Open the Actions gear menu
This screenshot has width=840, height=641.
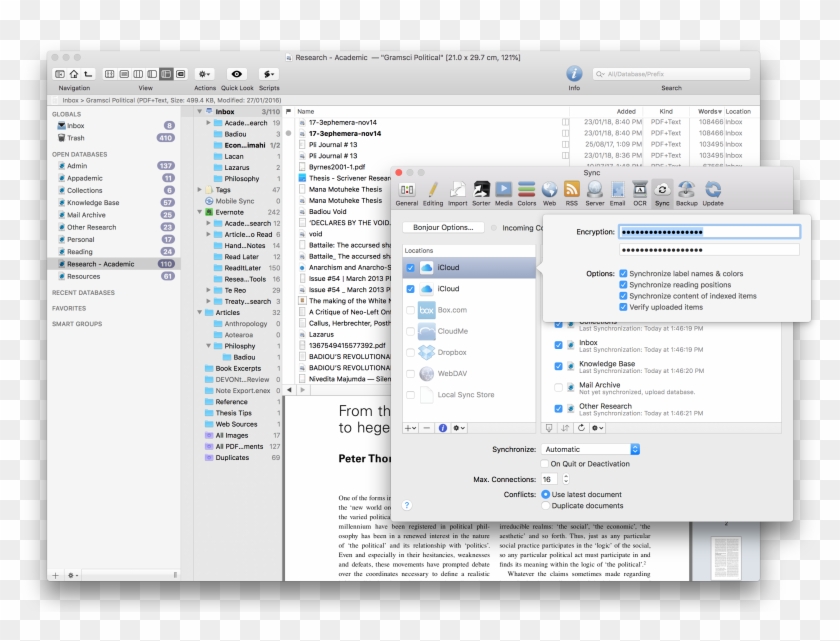[204, 74]
